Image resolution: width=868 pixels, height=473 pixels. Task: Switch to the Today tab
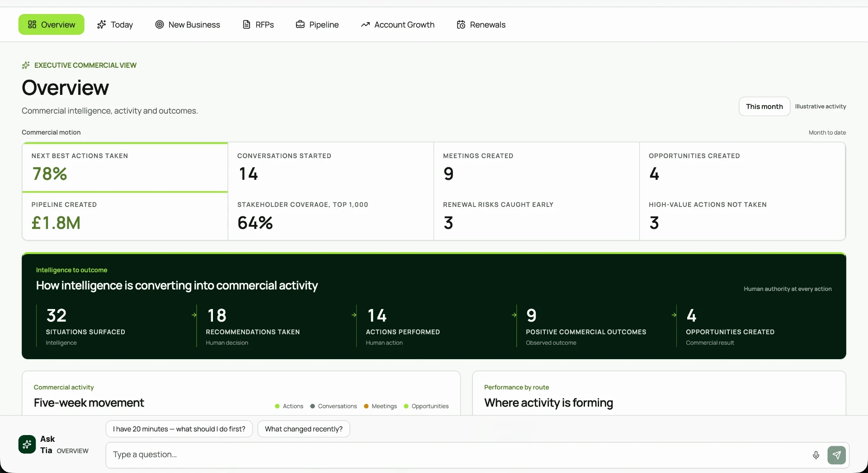(115, 24)
